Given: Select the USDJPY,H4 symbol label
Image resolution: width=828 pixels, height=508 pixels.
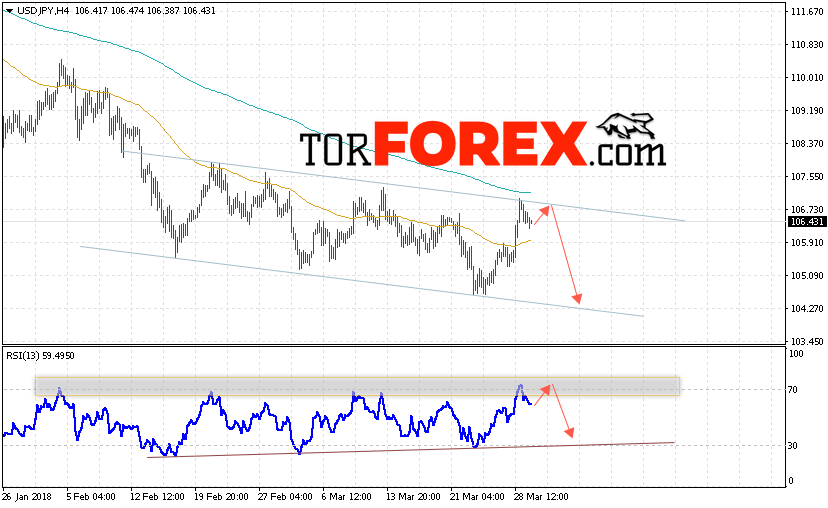Looking at the screenshot, I should click(44, 11).
